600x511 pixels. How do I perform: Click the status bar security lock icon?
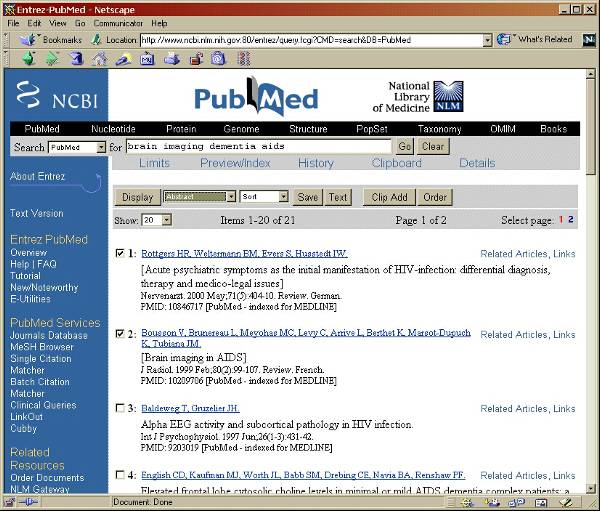(9, 502)
